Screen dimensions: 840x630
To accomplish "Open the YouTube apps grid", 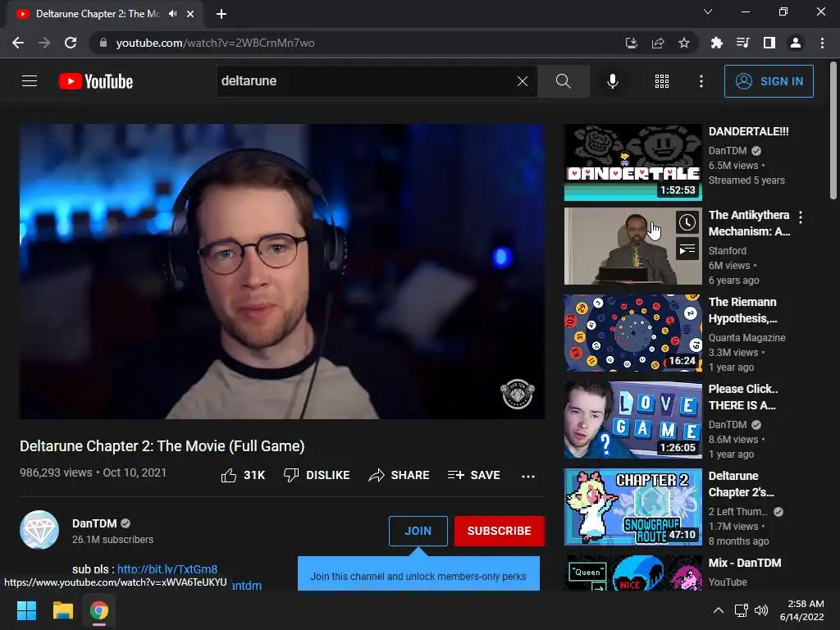I will pos(662,81).
